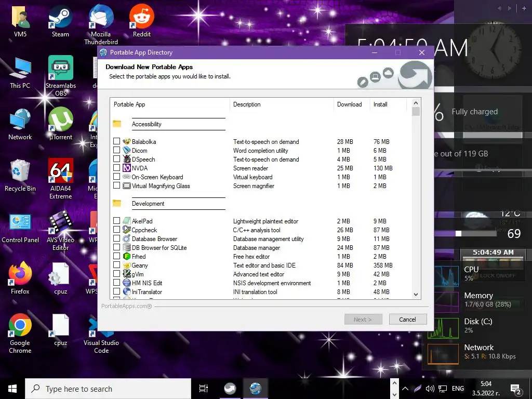Click the Network usage graph gadget
Viewport: 532px width, 399px height.
[x=443, y=354]
